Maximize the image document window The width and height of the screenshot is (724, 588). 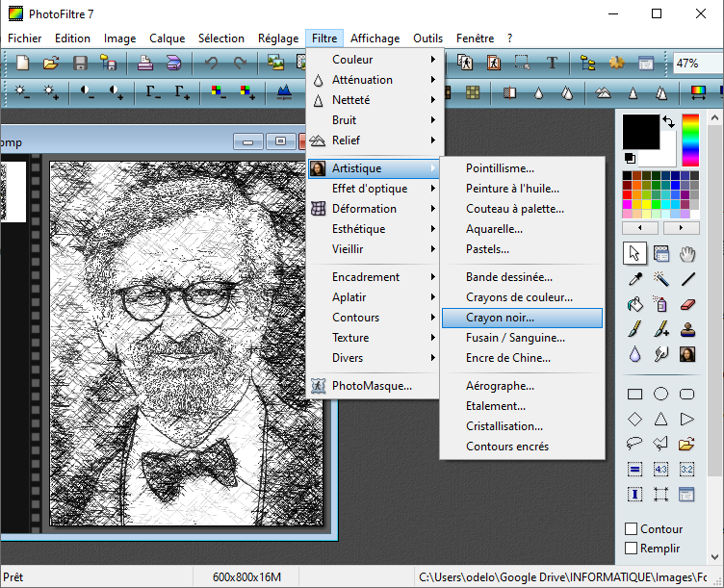(x=280, y=141)
